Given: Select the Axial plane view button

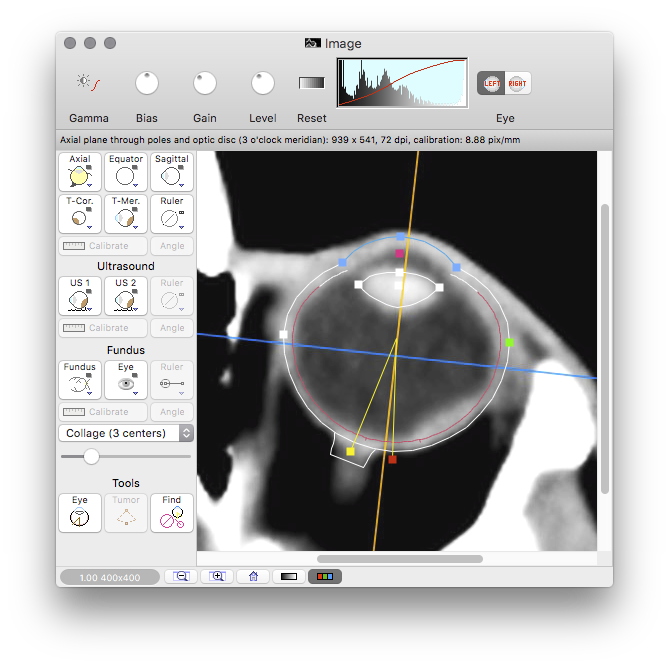Looking at the screenshot, I should (80, 172).
